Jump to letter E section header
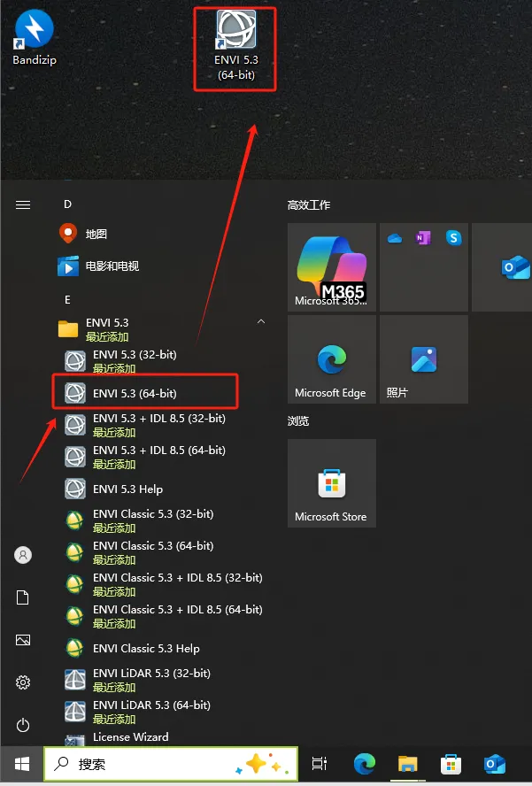This screenshot has width=532, height=786. (67, 299)
